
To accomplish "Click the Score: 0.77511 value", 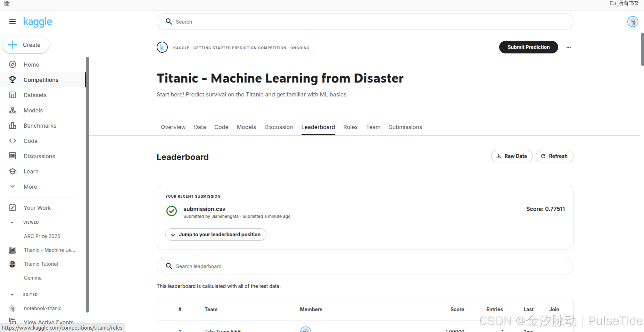I will tap(545, 209).
